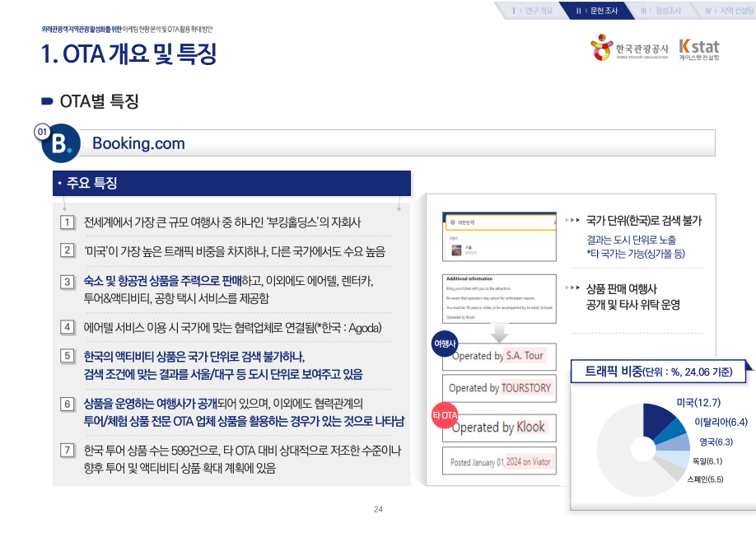The height and width of the screenshot is (533, 756).
Task: Switch to the 정성조사 section tab
Action: coord(661,11)
